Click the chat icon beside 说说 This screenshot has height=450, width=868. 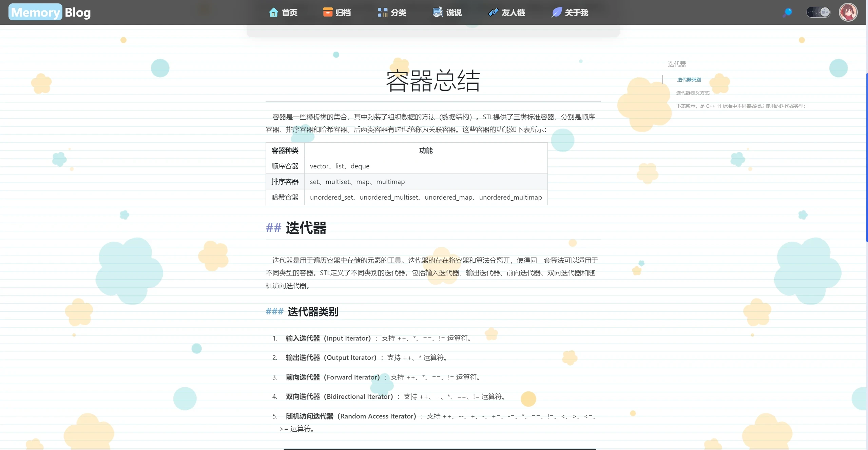(x=438, y=12)
